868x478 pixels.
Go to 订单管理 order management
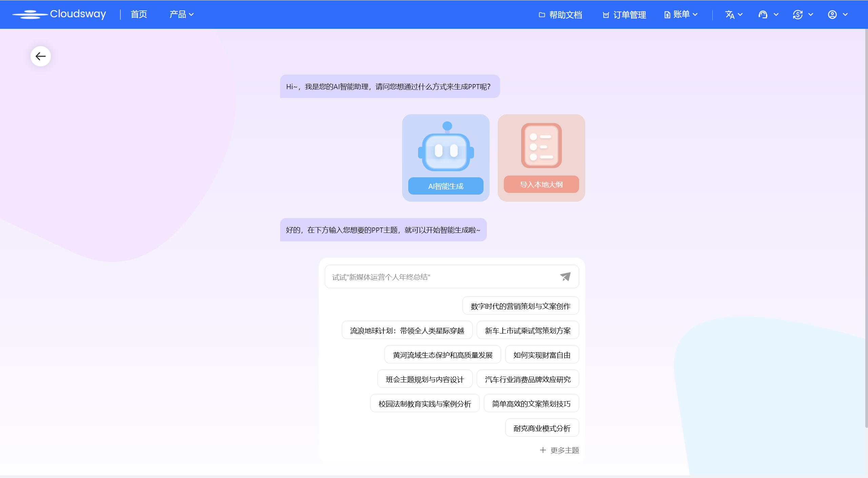624,15
